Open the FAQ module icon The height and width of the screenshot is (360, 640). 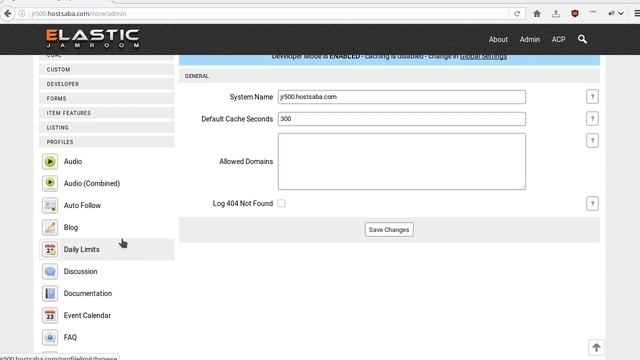[50, 338]
